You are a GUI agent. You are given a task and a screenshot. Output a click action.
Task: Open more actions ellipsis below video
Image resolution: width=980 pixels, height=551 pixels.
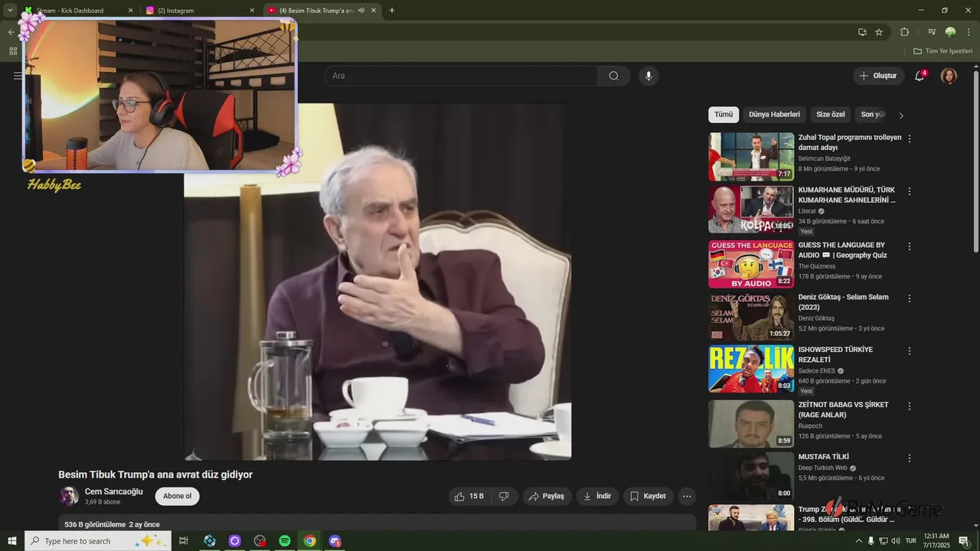[687, 496]
